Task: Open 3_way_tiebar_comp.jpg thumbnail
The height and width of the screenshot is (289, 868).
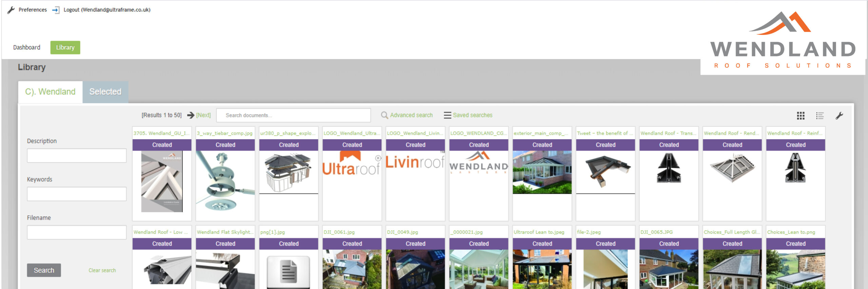Action: click(x=225, y=182)
